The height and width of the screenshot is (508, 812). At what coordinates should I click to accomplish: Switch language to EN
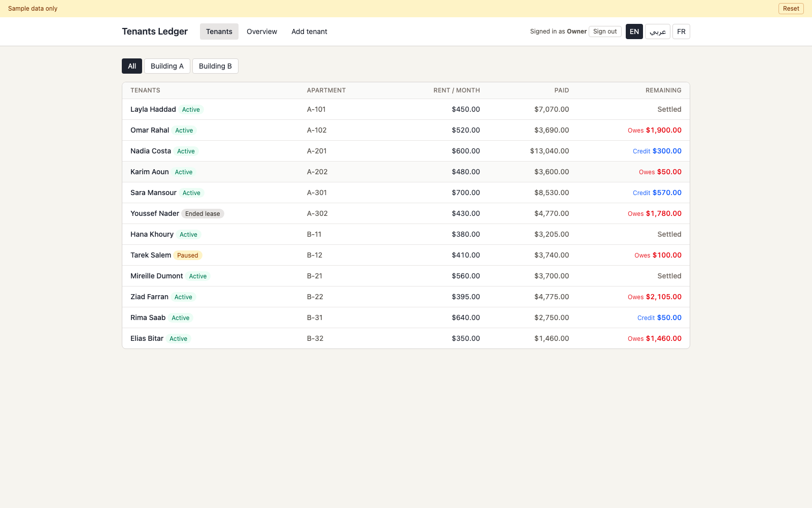pos(634,31)
